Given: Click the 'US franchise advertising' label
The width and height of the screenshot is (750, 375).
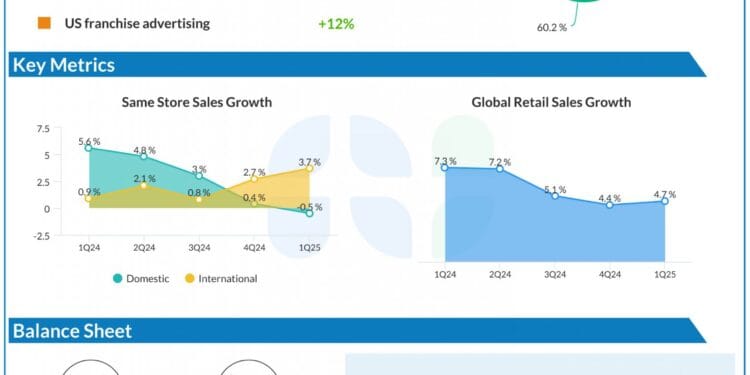Looking at the screenshot, I should 137,23.
